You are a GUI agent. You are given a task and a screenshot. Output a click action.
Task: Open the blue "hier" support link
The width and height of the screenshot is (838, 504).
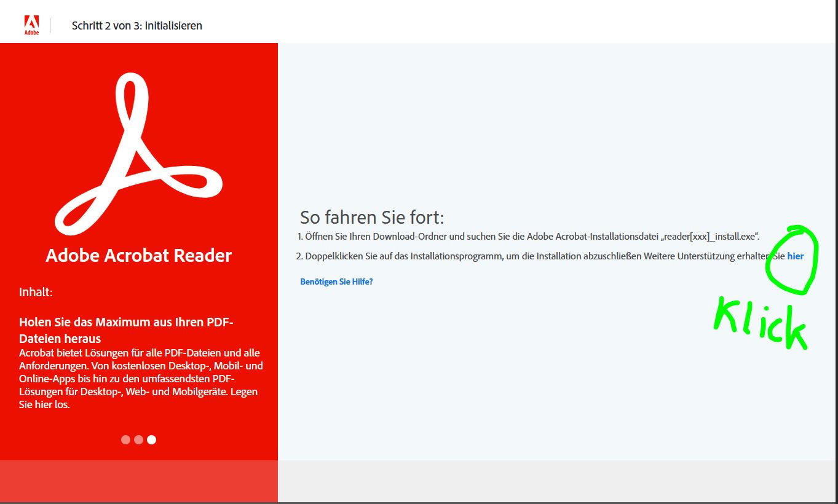(x=795, y=256)
